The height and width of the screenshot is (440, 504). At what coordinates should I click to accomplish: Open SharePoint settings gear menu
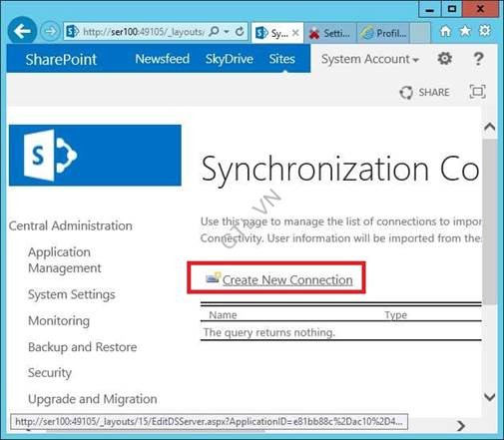pyautogui.click(x=445, y=59)
